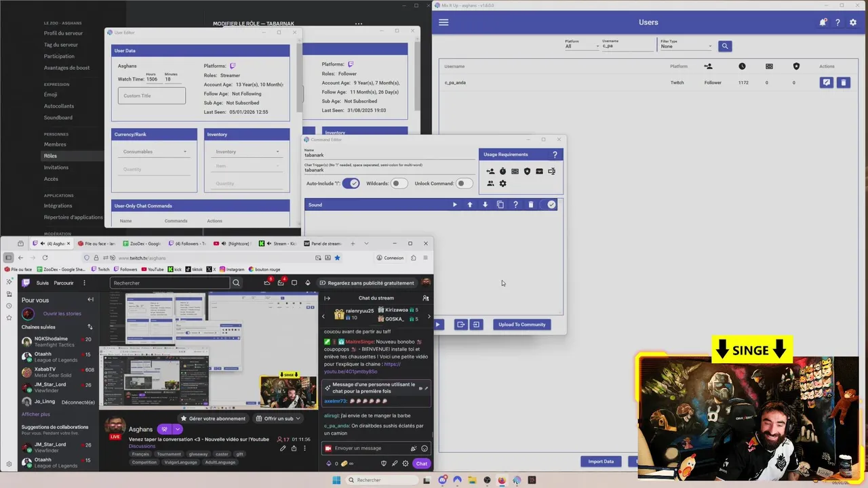Click Import Data button

click(x=601, y=462)
